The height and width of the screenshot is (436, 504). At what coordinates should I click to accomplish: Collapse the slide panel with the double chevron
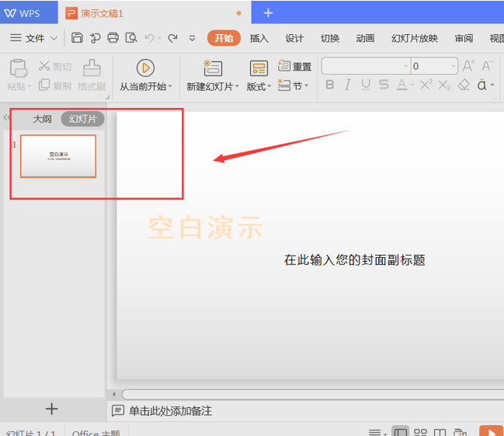[6, 117]
